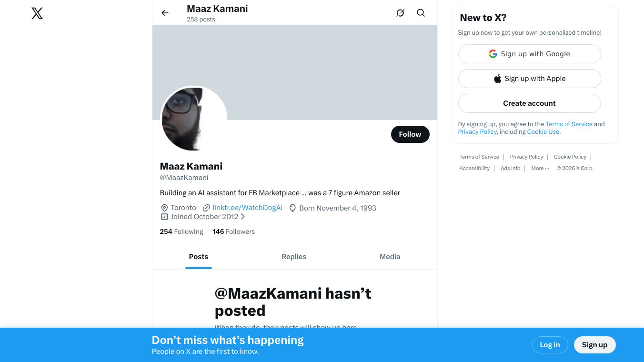
Task: Expand the Joined October 2012 chevron
Action: [x=243, y=217]
